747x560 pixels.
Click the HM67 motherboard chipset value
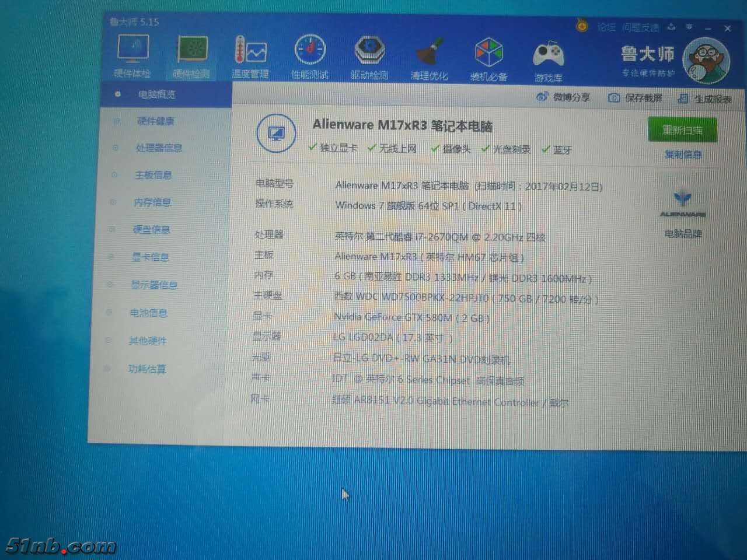click(430, 257)
